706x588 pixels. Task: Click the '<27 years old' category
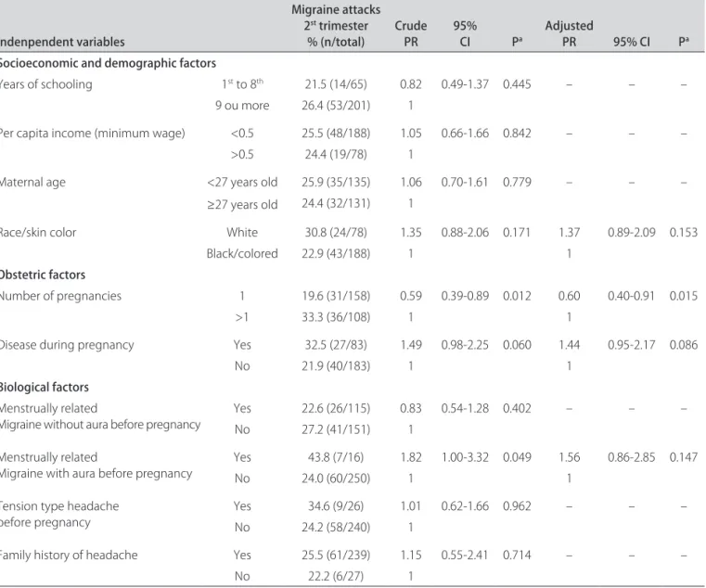click(242, 183)
